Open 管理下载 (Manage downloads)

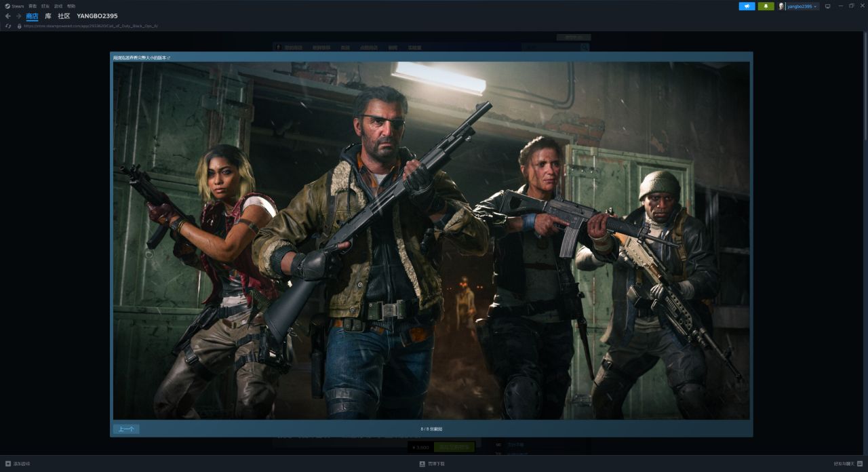432,464
